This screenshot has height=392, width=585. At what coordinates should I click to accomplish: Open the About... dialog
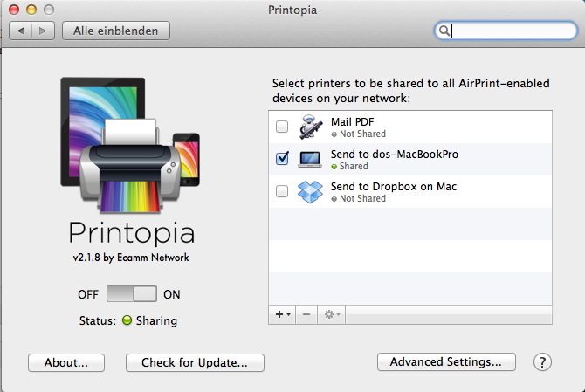(x=65, y=362)
